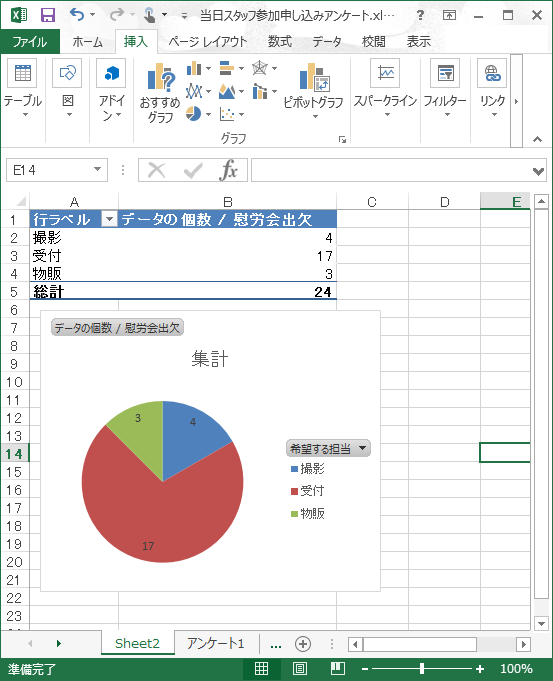Open the 行ラベル filter dropdown
553x681 pixels.
109,219
